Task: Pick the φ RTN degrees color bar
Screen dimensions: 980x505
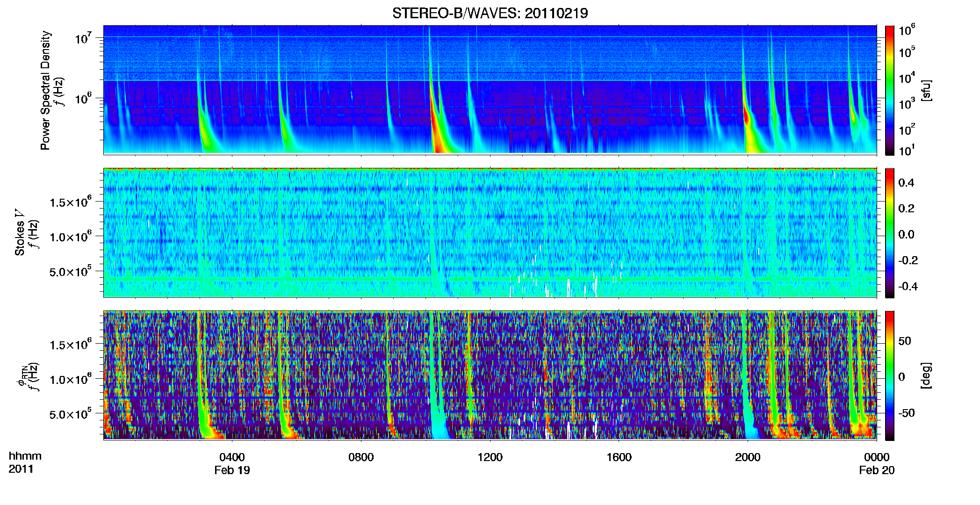Action: coord(890,375)
